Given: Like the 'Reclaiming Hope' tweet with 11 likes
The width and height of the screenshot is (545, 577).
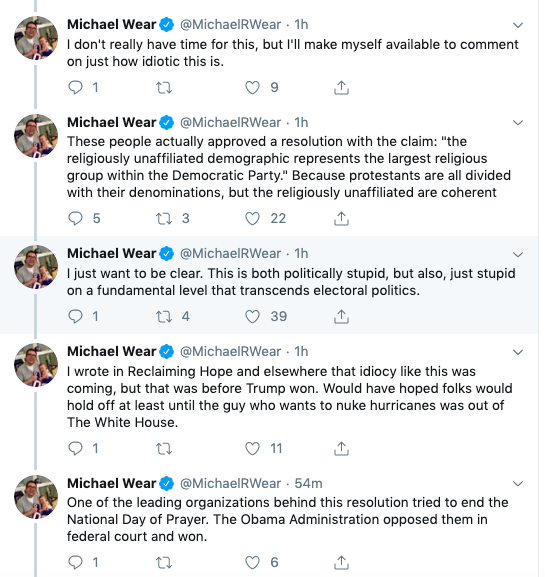Looking at the screenshot, I should 252,448.
